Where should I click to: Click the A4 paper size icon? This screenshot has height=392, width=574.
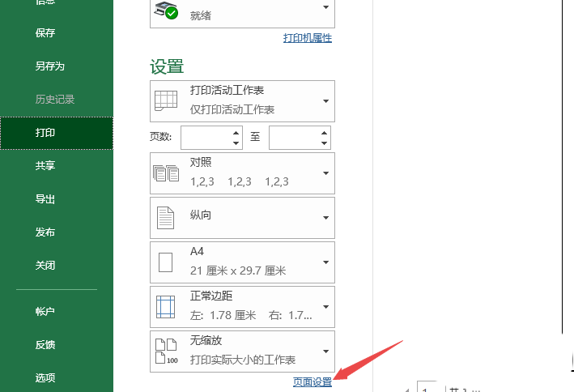point(165,262)
